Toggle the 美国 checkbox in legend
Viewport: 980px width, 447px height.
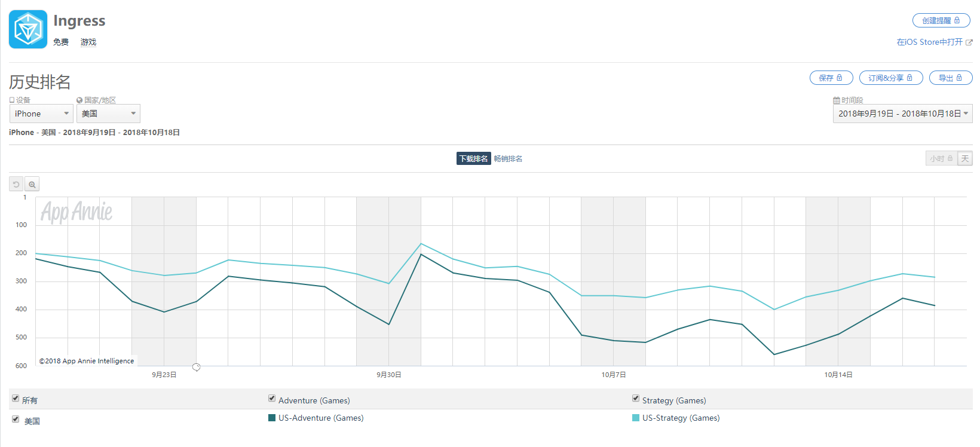(x=16, y=419)
